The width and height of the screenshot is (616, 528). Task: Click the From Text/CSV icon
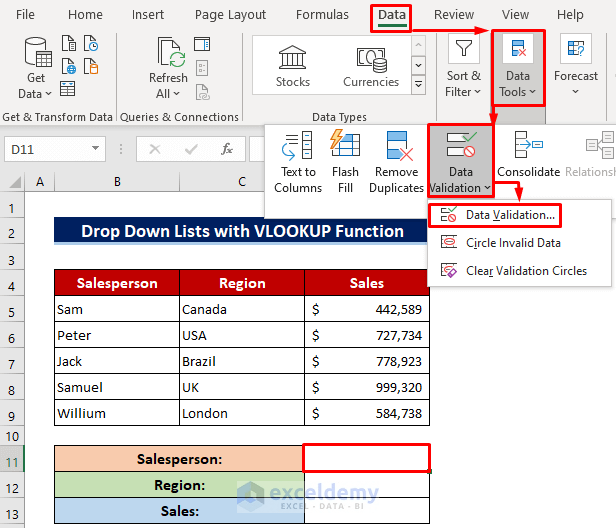click(69, 43)
